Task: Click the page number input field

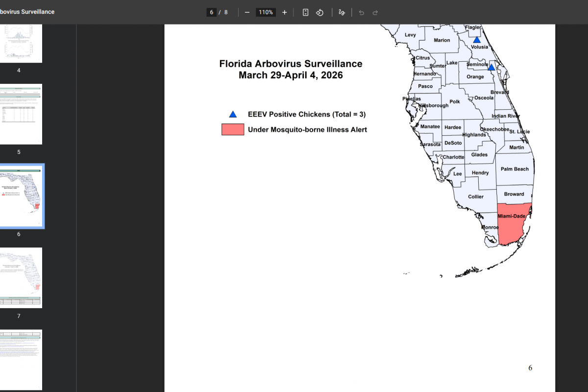Action: coord(212,12)
